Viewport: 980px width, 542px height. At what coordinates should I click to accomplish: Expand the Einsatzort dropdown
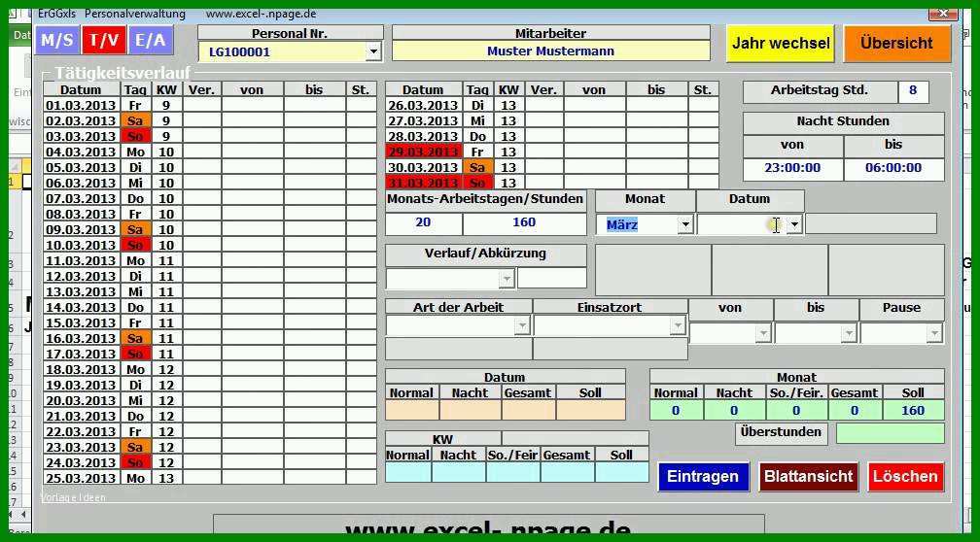678,325
